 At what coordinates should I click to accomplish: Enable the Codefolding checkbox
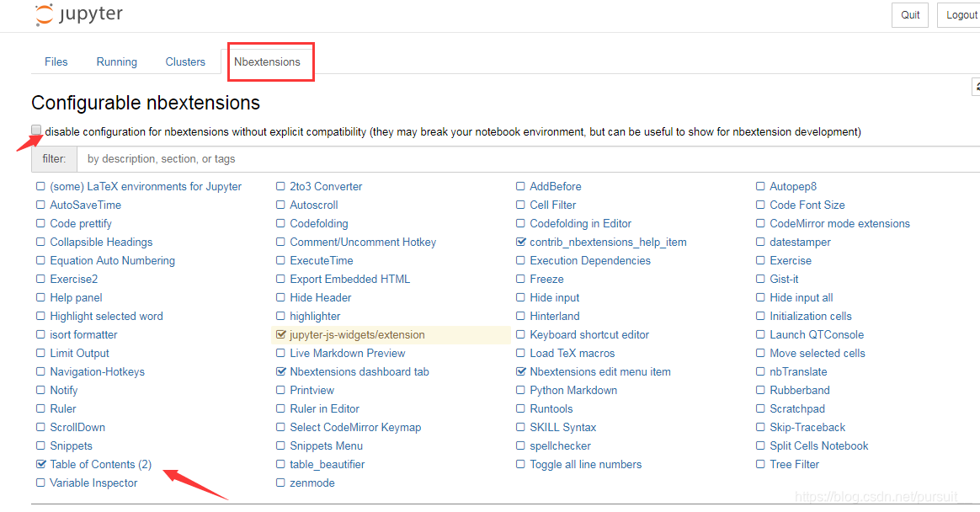pos(280,224)
